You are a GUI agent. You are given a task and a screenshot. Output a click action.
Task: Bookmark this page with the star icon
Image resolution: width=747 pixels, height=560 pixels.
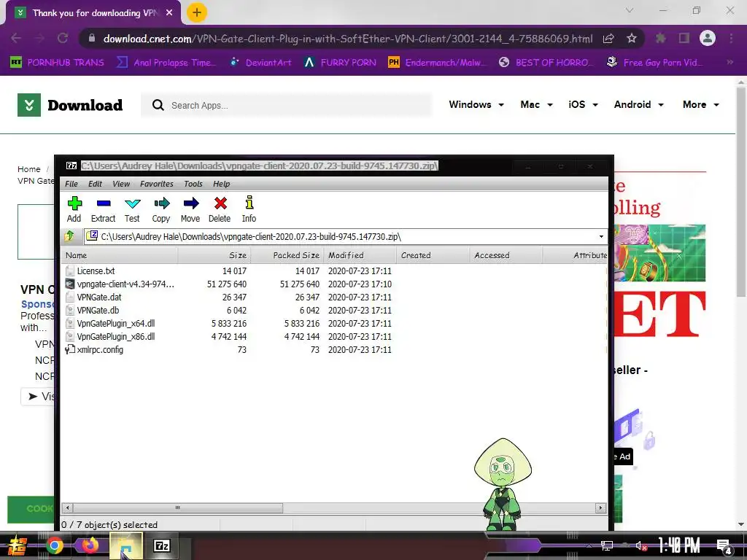pyautogui.click(x=632, y=38)
